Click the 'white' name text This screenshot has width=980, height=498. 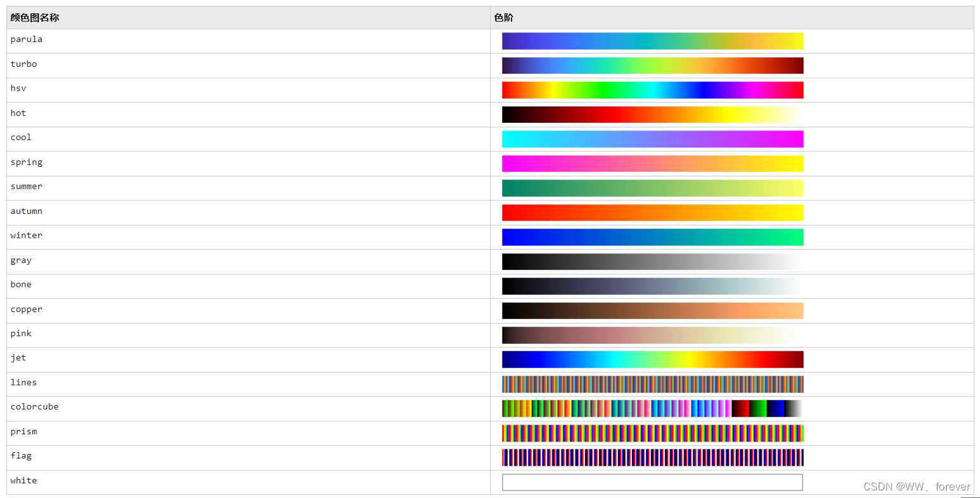click(x=24, y=480)
